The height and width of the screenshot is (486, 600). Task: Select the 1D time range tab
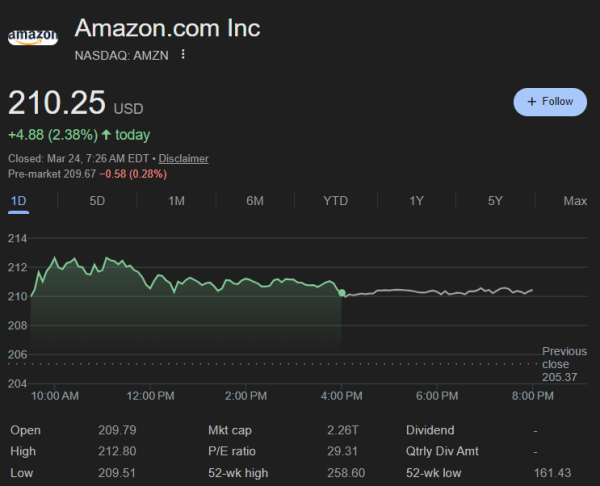pos(18,201)
